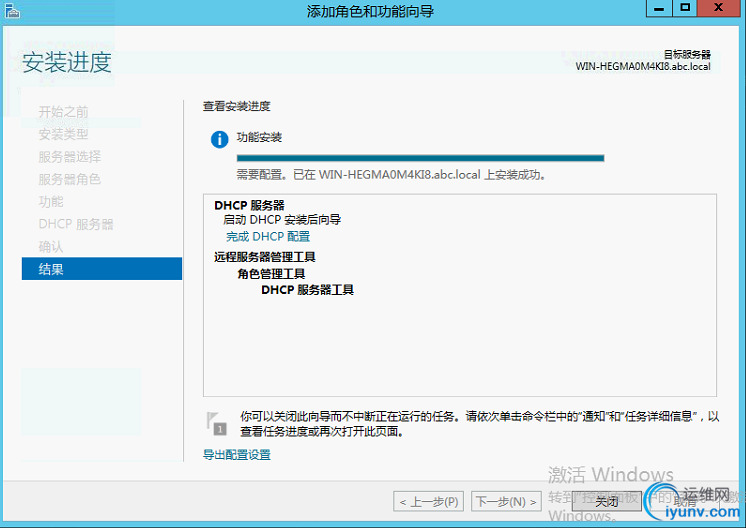Click the wizard icon in title bar

[12, 10]
